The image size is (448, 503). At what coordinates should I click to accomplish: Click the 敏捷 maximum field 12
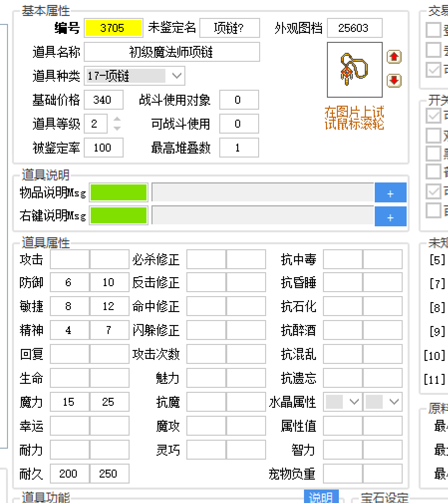(109, 306)
